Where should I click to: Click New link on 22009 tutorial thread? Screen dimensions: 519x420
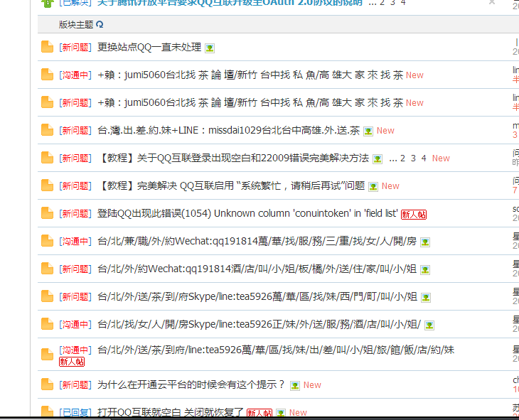click(x=441, y=158)
